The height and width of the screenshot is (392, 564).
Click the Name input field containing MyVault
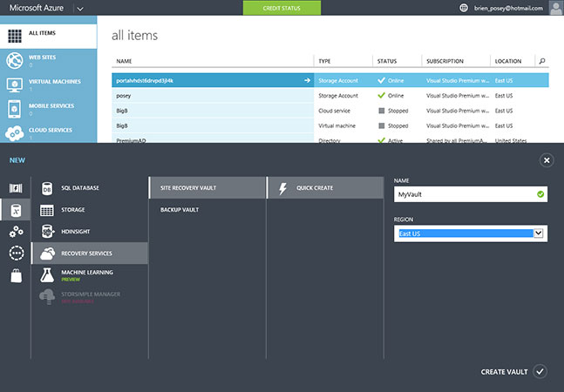[471, 194]
